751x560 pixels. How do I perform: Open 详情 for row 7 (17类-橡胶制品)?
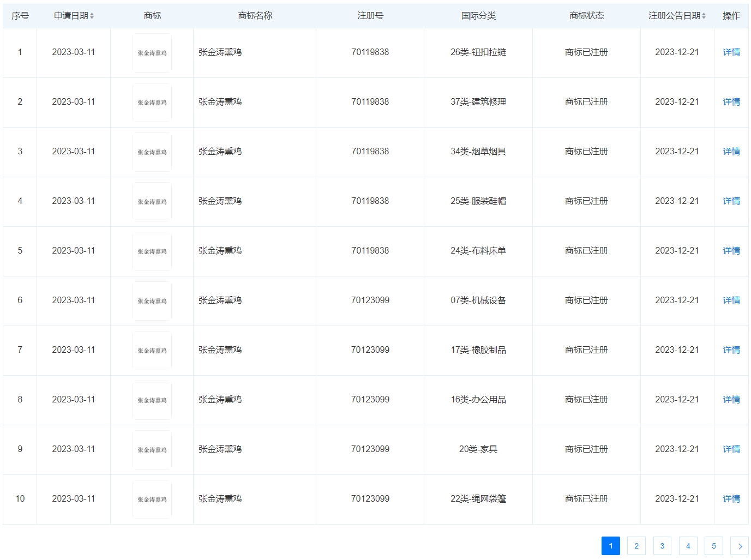[x=731, y=350]
